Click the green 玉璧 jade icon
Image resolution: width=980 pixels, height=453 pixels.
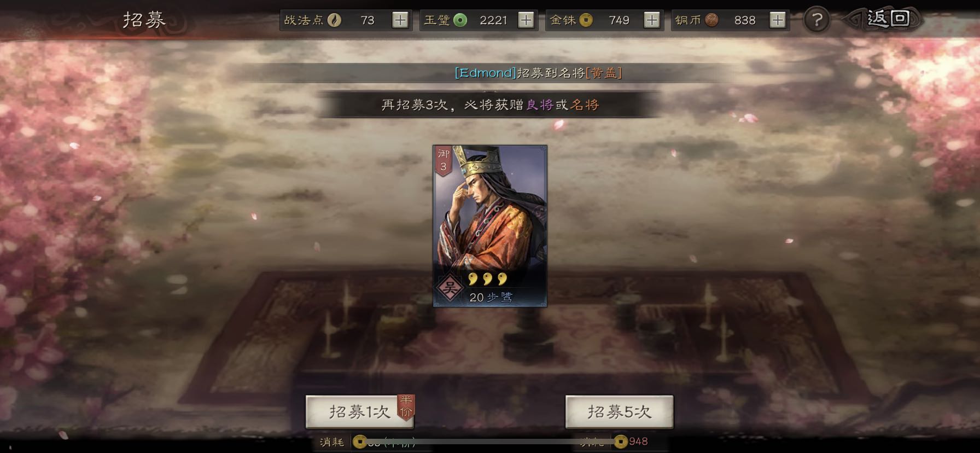click(460, 20)
